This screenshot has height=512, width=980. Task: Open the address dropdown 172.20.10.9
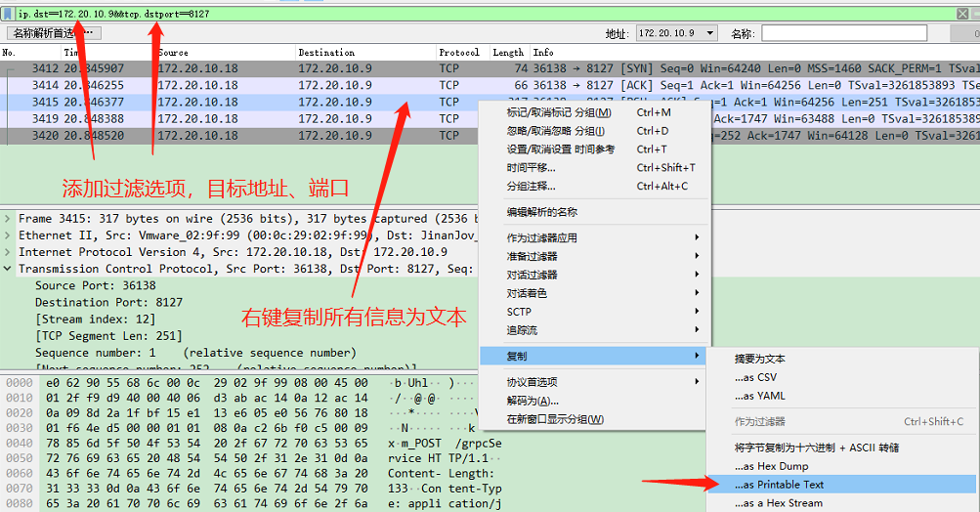(x=676, y=33)
